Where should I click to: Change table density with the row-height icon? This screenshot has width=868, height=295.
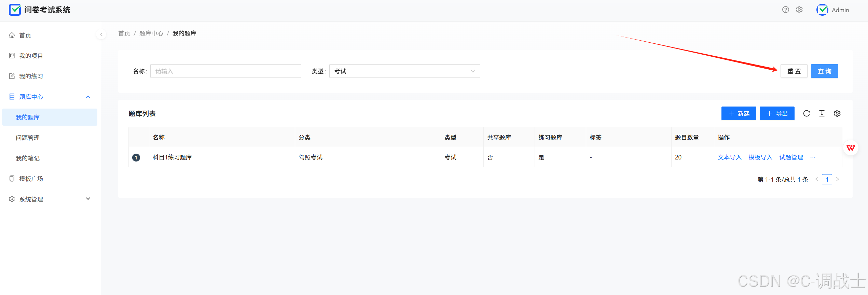(x=822, y=113)
